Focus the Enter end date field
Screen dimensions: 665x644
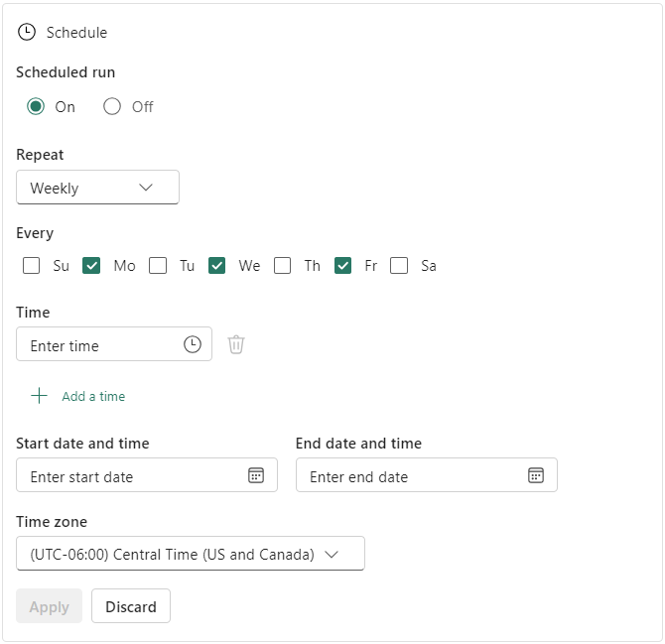407,476
